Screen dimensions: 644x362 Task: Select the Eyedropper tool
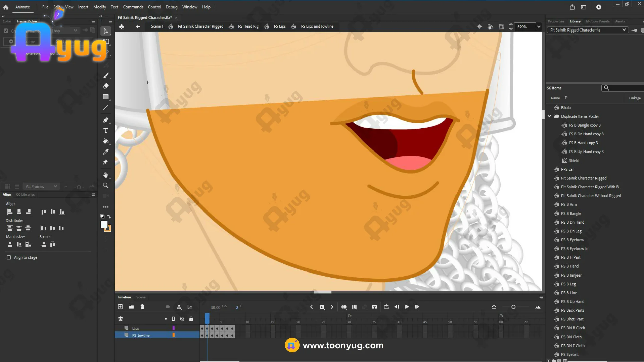pos(106,152)
